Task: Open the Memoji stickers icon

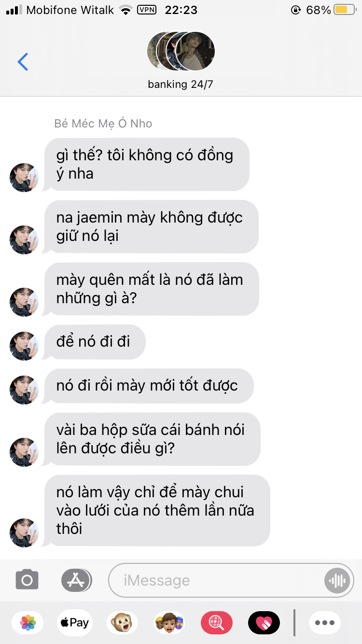Action: [x=169, y=623]
